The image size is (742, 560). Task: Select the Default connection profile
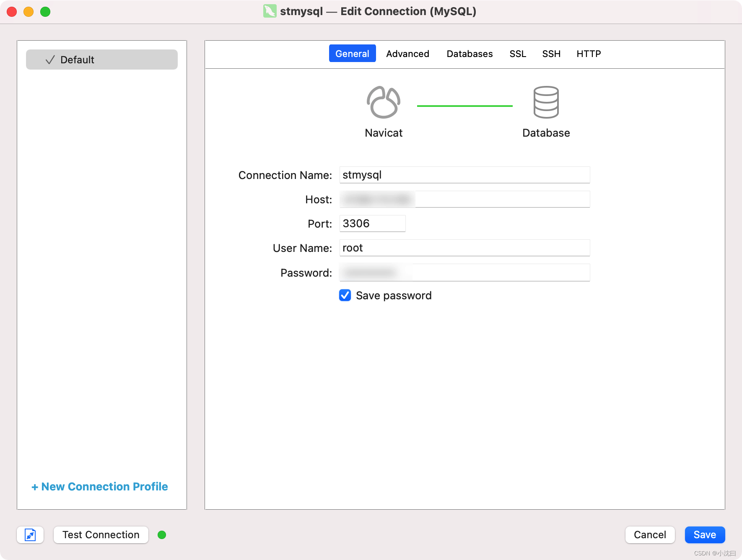[102, 60]
